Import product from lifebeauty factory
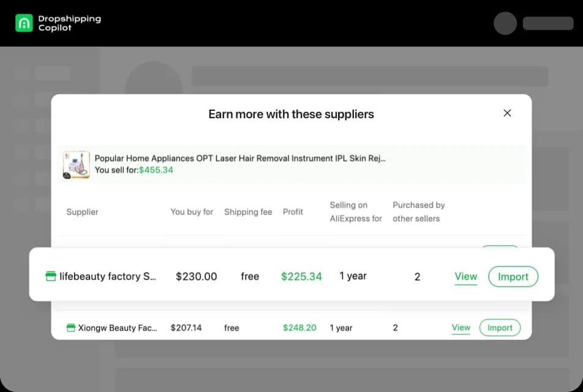This screenshot has height=392, width=583. [x=513, y=277]
